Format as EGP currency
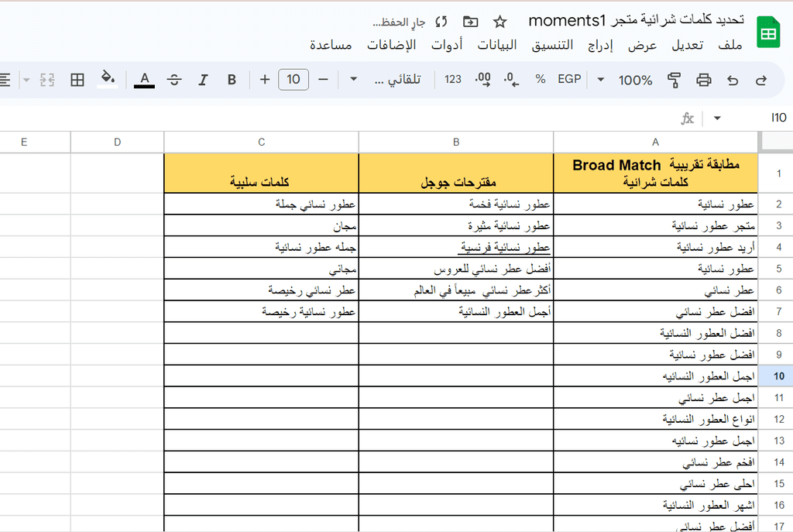Screen dimensions: 793x532 (x=569, y=80)
